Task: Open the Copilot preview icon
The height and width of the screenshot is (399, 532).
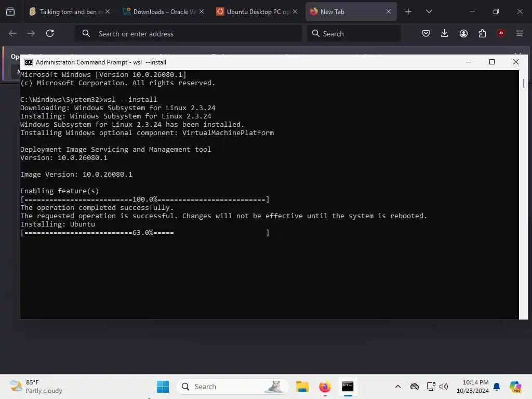Action: click(515, 387)
